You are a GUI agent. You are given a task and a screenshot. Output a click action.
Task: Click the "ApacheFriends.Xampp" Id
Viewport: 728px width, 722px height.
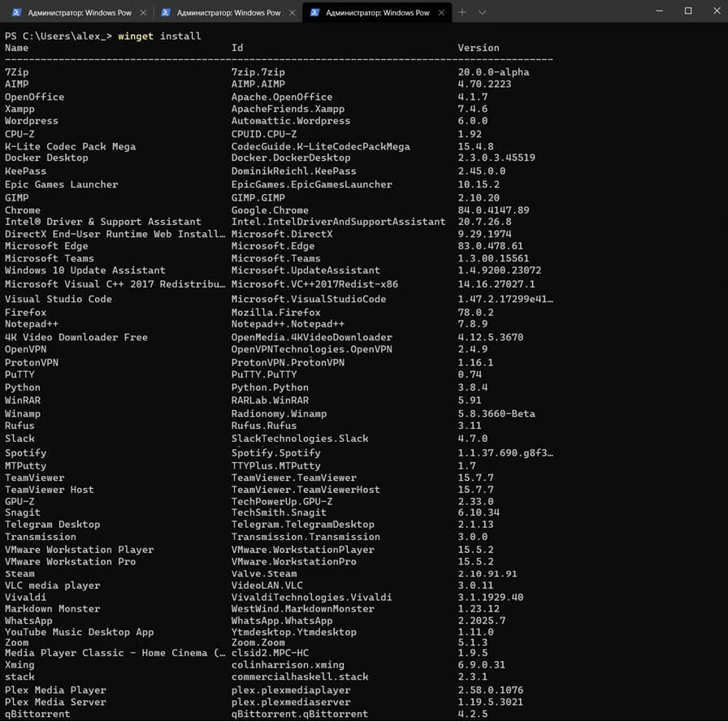[x=288, y=109]
